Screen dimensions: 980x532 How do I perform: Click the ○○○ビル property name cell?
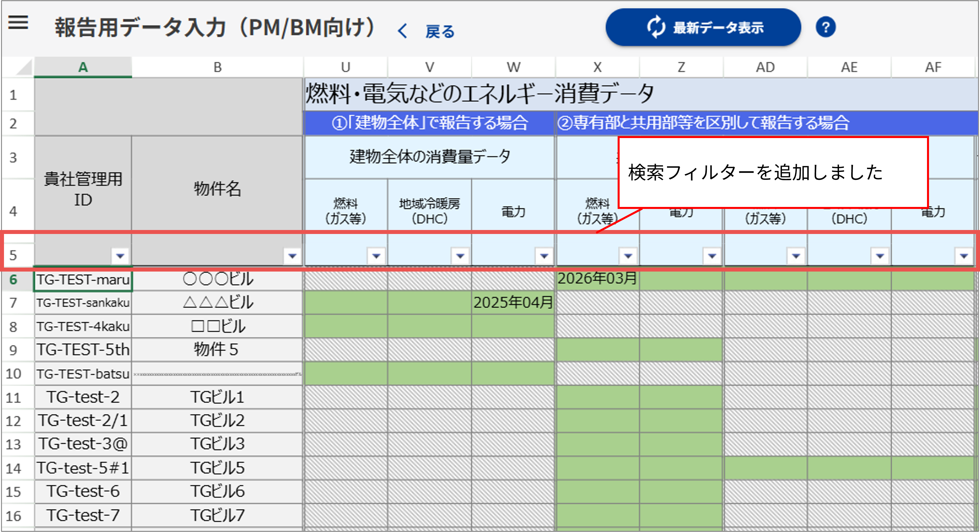tap(217, 280)
